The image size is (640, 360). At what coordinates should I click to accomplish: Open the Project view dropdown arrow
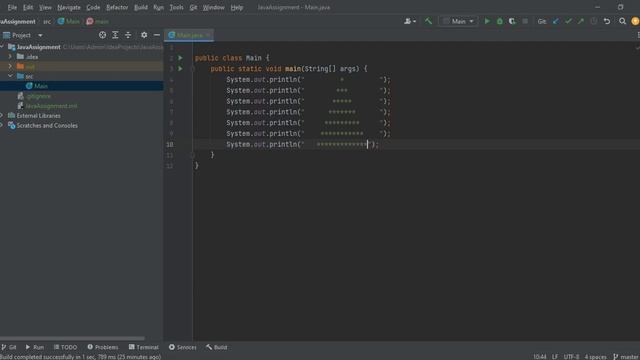coord(40,35)
